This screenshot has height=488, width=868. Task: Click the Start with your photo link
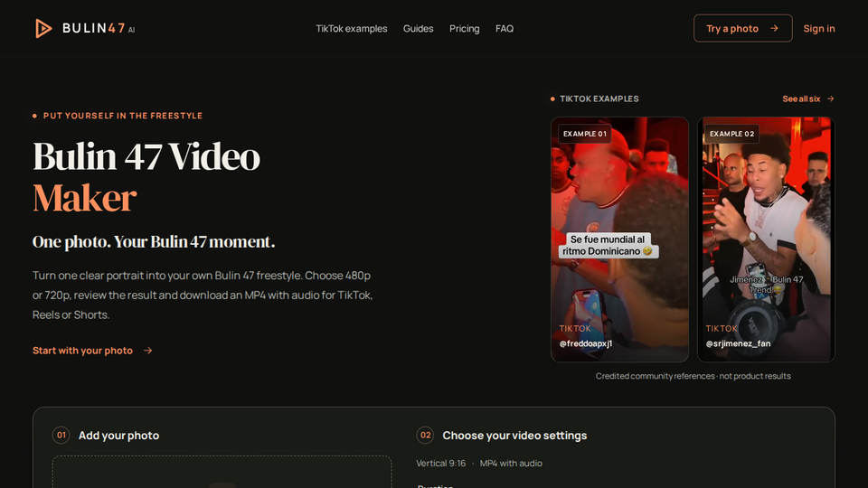point(92,351)
